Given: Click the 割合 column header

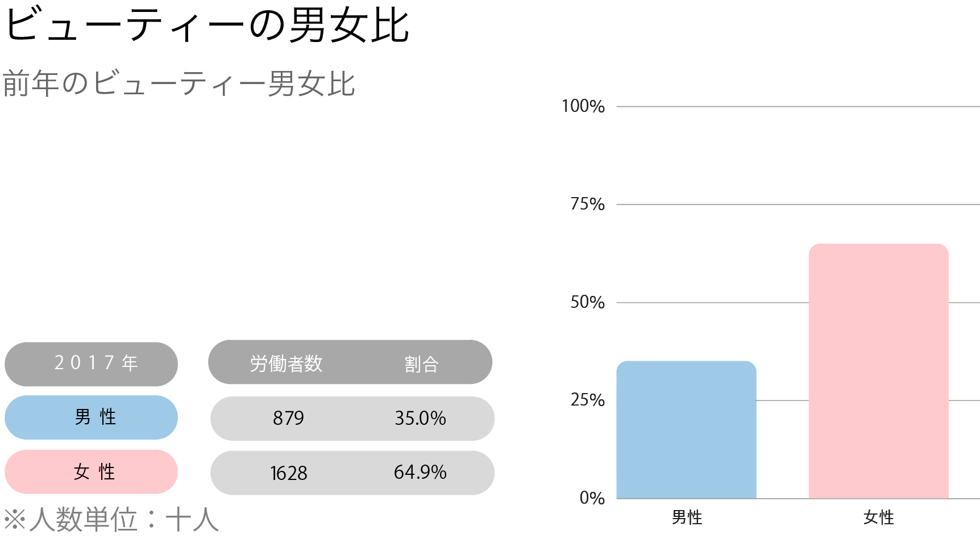Looking at the screenshot, I should click(x=421, y=364).
